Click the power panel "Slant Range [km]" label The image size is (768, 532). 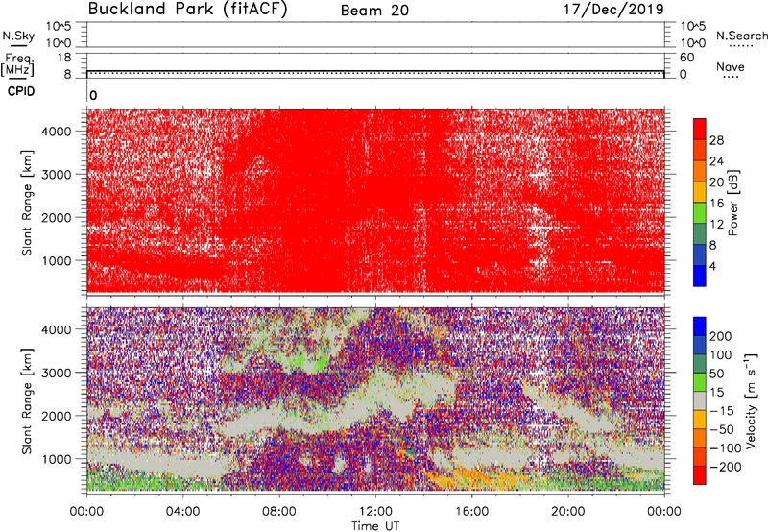point(27,203)
